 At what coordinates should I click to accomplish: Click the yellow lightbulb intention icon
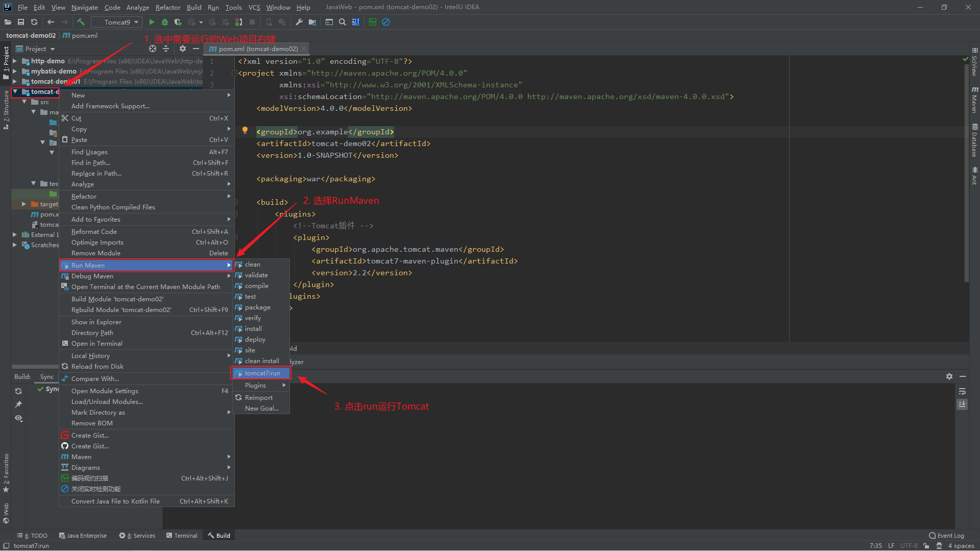point(245,130)
